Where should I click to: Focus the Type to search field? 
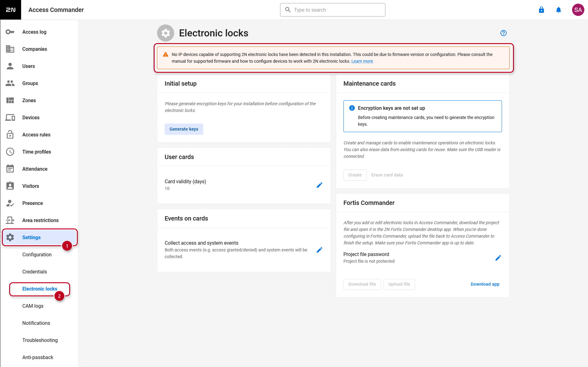coord(332,10)
